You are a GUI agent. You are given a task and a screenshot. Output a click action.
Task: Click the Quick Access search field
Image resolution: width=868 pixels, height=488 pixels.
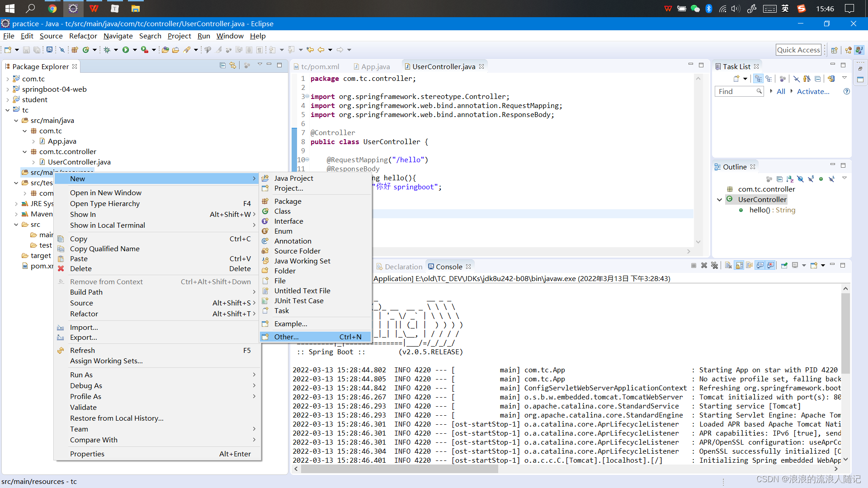(799, 50)
